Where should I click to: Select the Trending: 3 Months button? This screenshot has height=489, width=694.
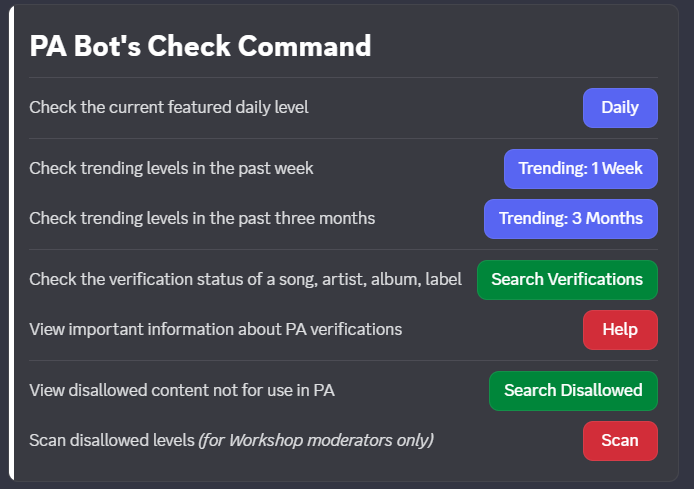coord(570,219)
